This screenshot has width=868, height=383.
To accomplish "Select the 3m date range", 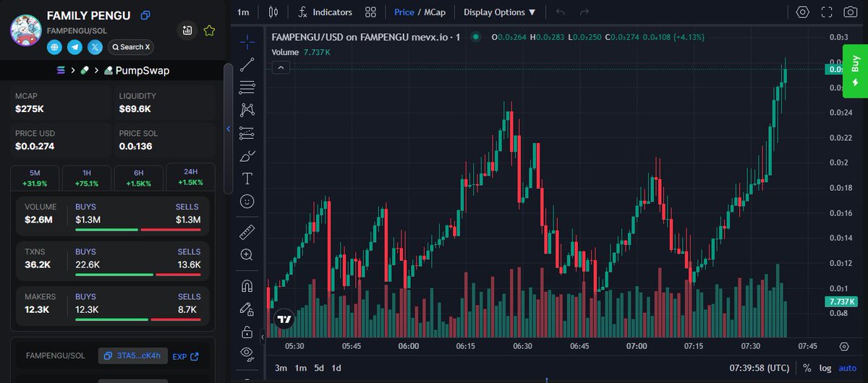I will coord(281,368).
